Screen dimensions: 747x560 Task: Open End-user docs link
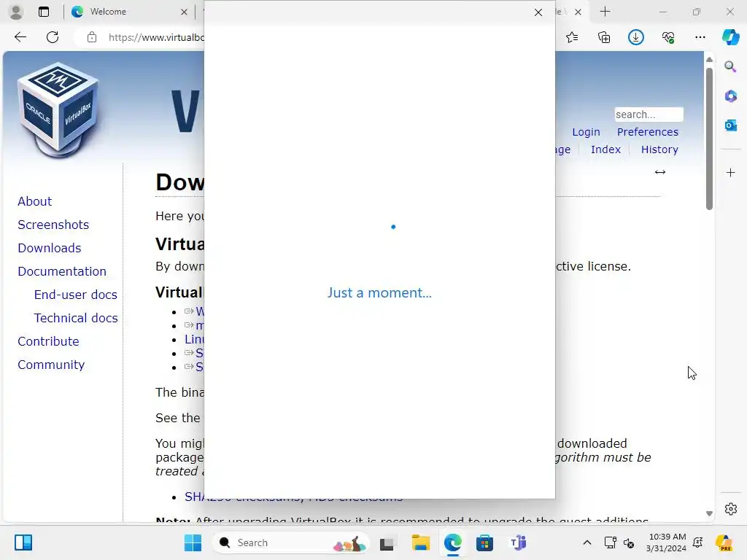76,295
